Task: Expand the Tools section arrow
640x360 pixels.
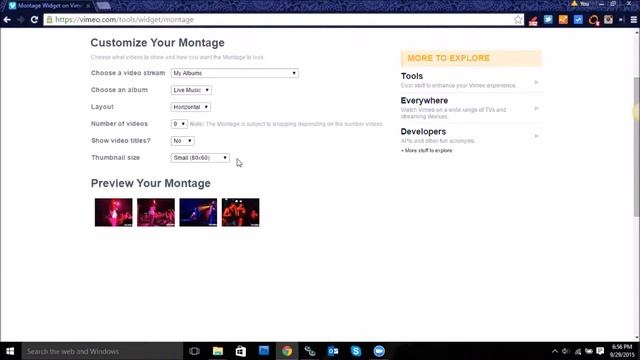Action: click(x=536, y=82)
